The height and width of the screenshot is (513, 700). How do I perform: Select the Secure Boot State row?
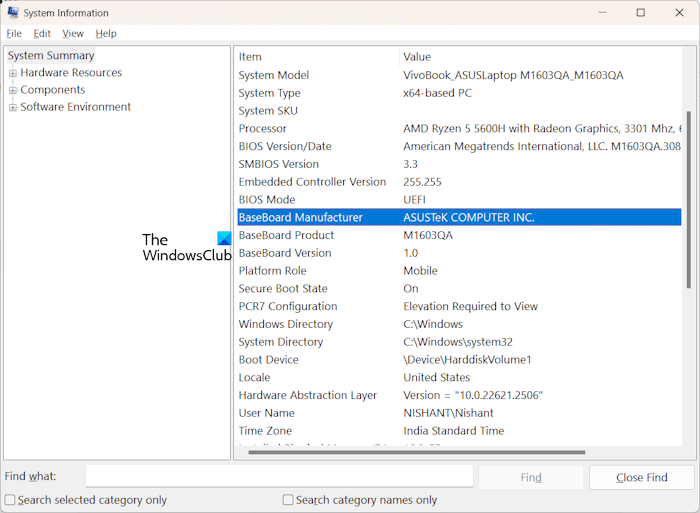click(x=459, y=289)
